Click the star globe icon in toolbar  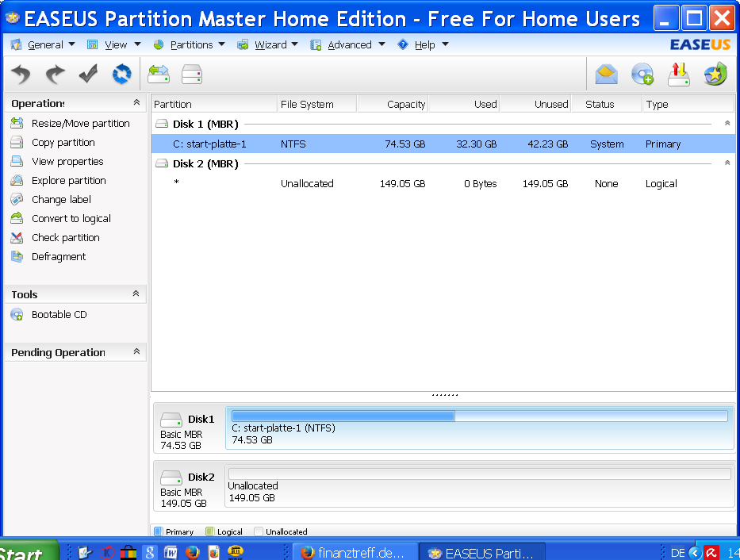tap(715, 74)
